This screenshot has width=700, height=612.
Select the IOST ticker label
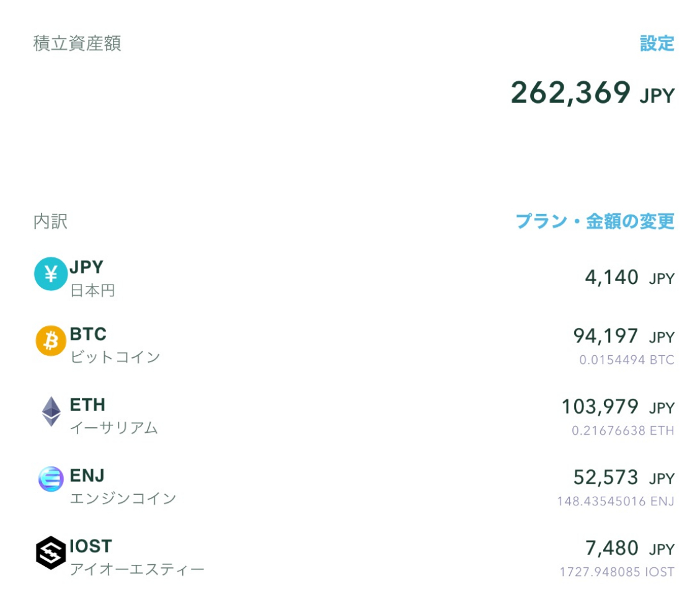click(91, 546)
